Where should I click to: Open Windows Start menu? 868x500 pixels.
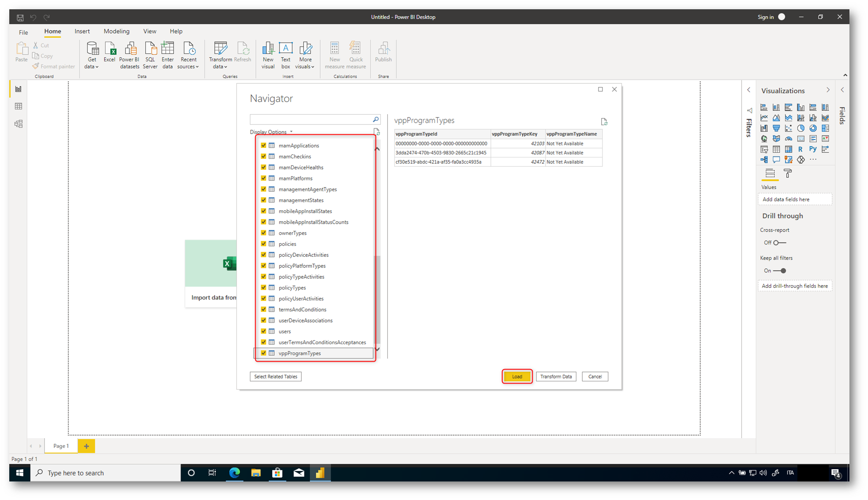(19, 473)
